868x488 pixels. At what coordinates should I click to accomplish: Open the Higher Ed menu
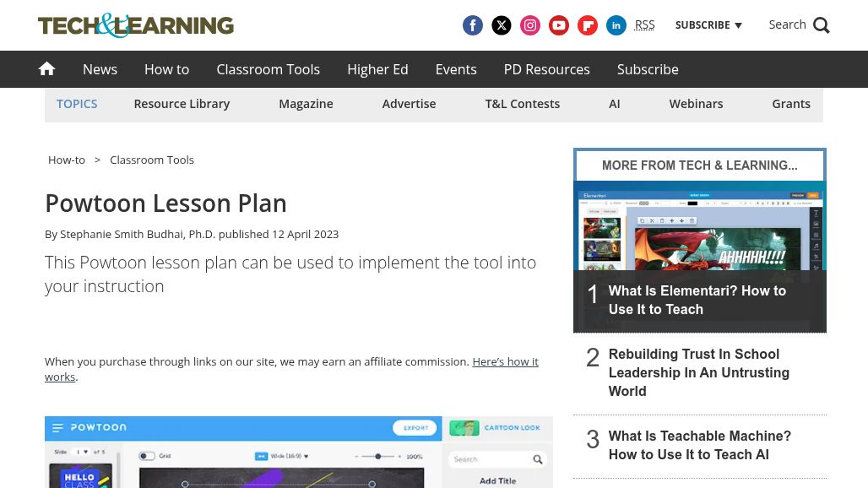click(377, 69)
